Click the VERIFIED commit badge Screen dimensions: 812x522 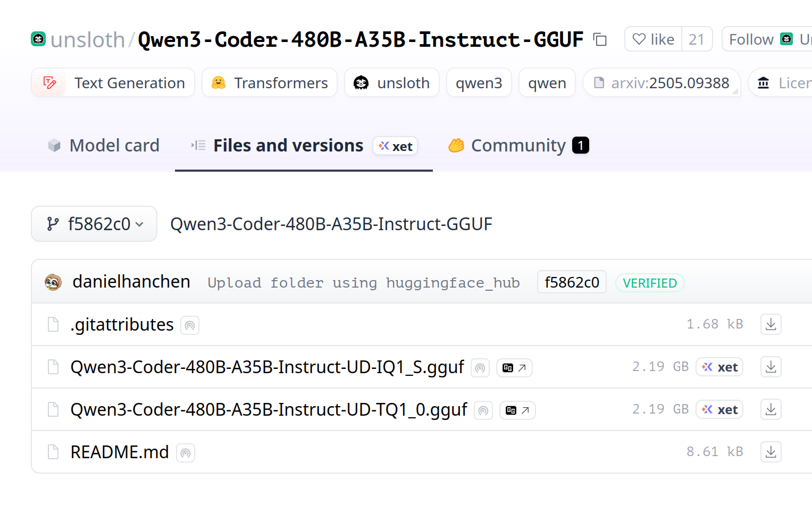pos(650,283)
